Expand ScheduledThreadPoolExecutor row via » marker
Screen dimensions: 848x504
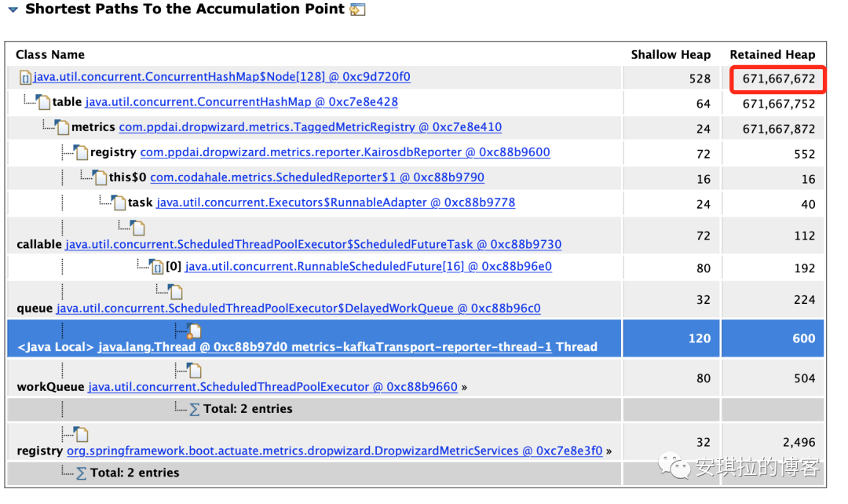point(464,387)
